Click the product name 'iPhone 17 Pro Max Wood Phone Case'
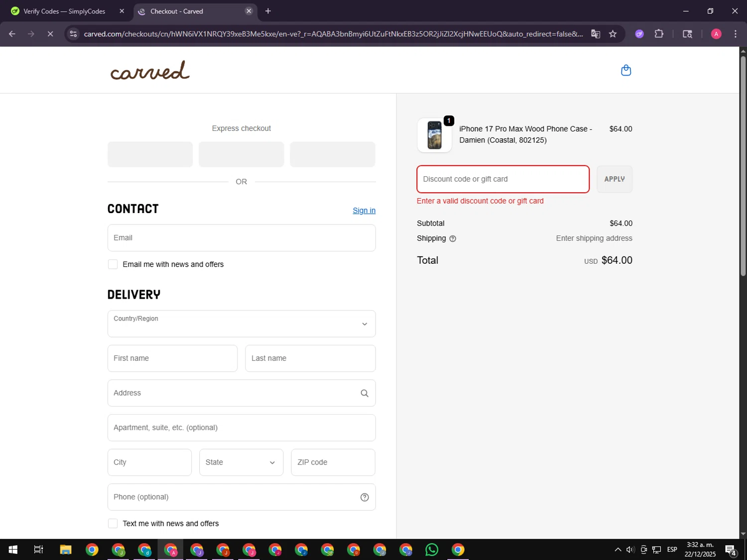 [523, 129]
